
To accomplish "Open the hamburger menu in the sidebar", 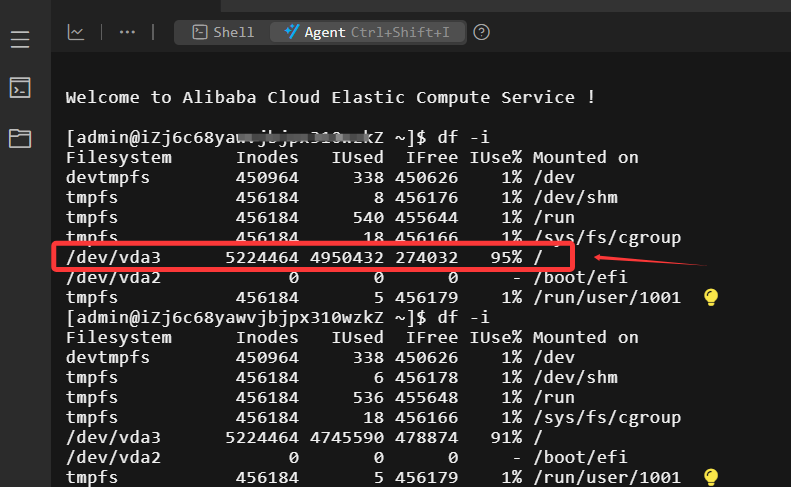I will (20, 40).
